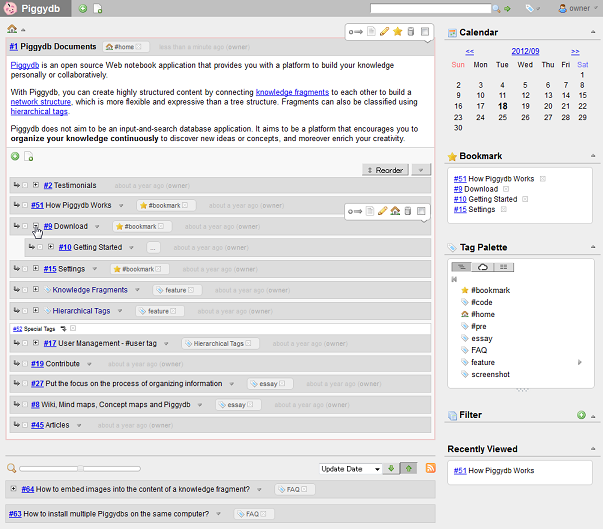Expand the #2 Testimonials fragment

tap(36, 185)
